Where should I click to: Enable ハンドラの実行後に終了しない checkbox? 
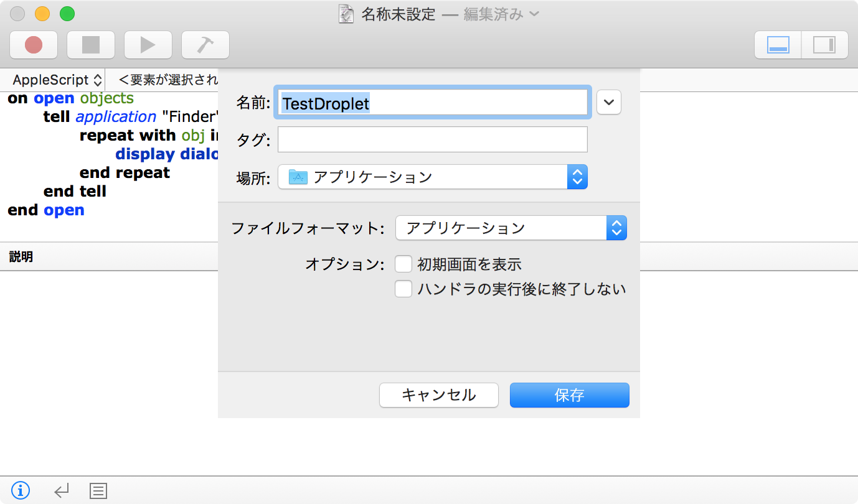(403, 289)
